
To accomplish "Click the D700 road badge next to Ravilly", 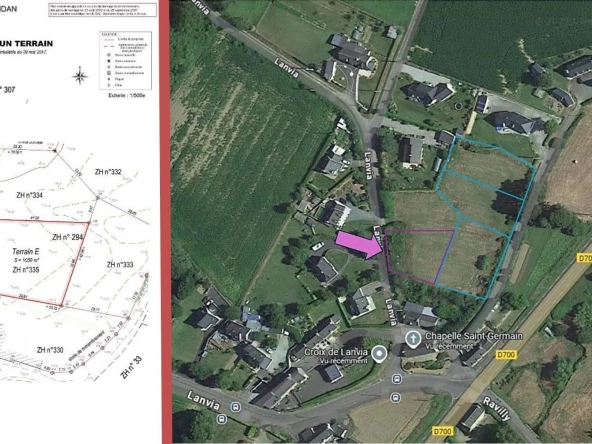I will pyautogui.click(x=443, y=431).
